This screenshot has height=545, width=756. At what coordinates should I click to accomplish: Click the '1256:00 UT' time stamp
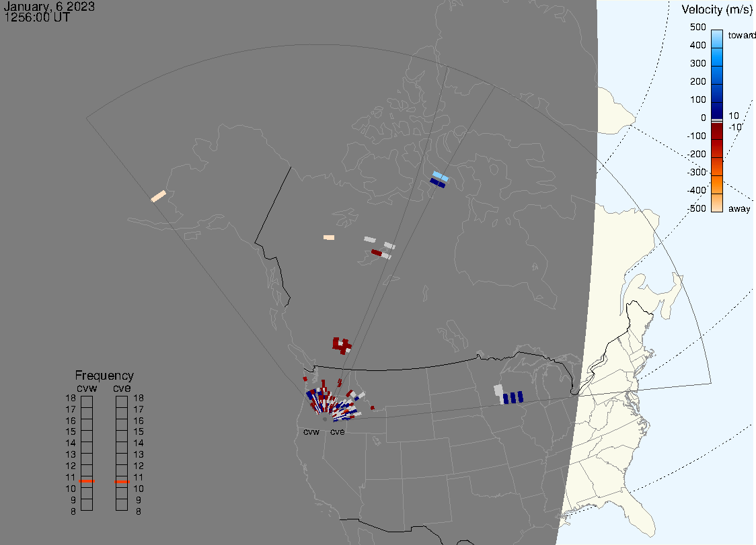coord(37,17)
